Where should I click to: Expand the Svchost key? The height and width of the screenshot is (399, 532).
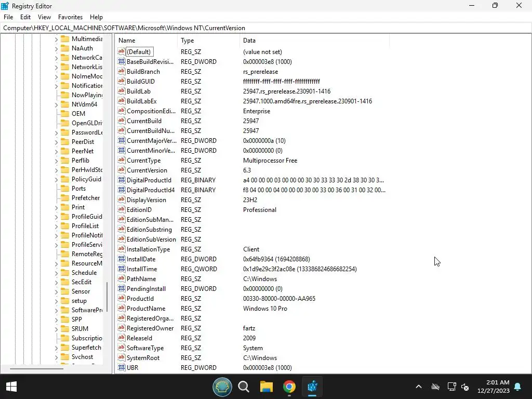[x=56, y=357]
